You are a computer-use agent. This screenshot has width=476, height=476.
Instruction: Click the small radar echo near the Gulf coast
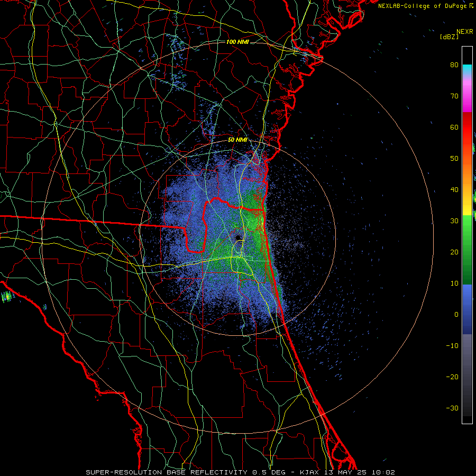[x=7, y=297]
